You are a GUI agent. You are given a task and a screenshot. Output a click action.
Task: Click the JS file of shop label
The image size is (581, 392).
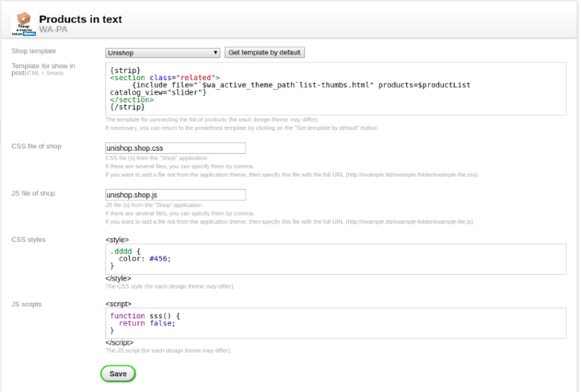pyautogui.click(x=33, y=193)
